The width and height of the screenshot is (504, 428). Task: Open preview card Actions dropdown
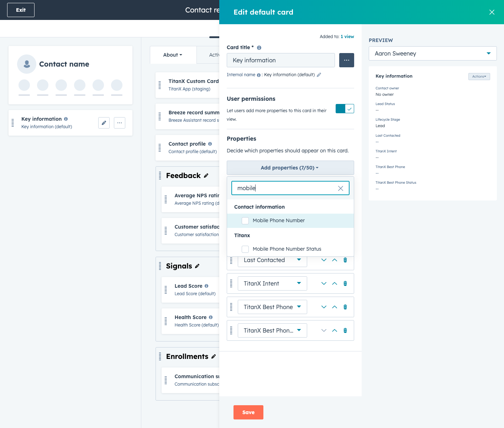point(479,77)
